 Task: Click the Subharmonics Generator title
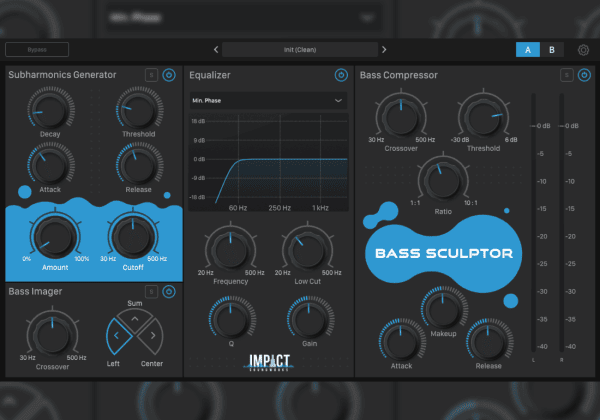[62, 75]
